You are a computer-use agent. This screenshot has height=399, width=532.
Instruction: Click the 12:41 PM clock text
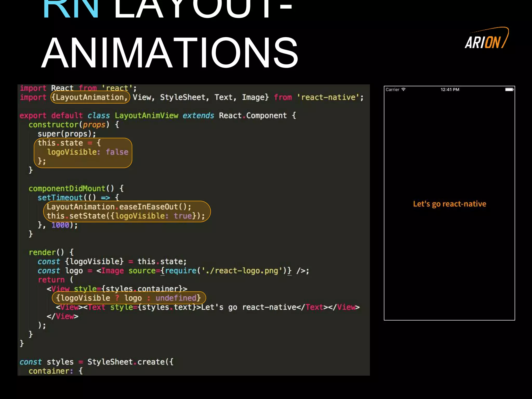tap(450, 89)
